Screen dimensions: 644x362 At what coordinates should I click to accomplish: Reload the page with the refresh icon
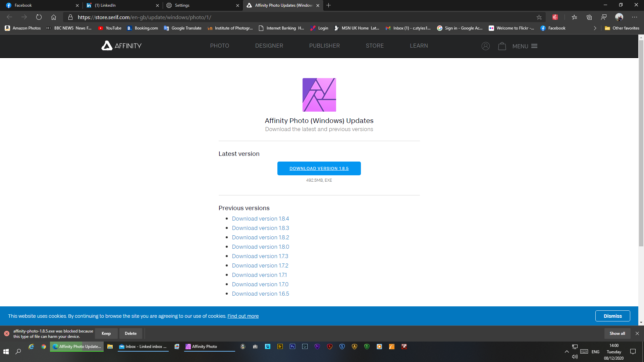tap(39, 17)
